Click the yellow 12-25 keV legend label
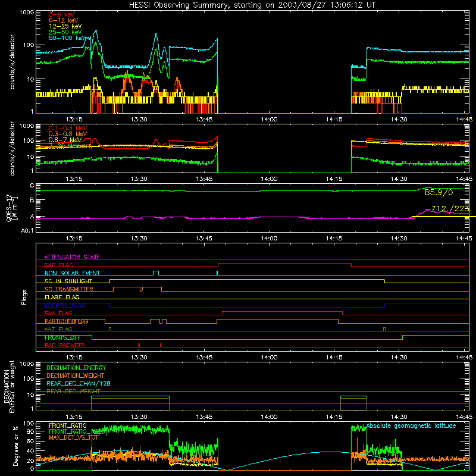 (65, 26)
